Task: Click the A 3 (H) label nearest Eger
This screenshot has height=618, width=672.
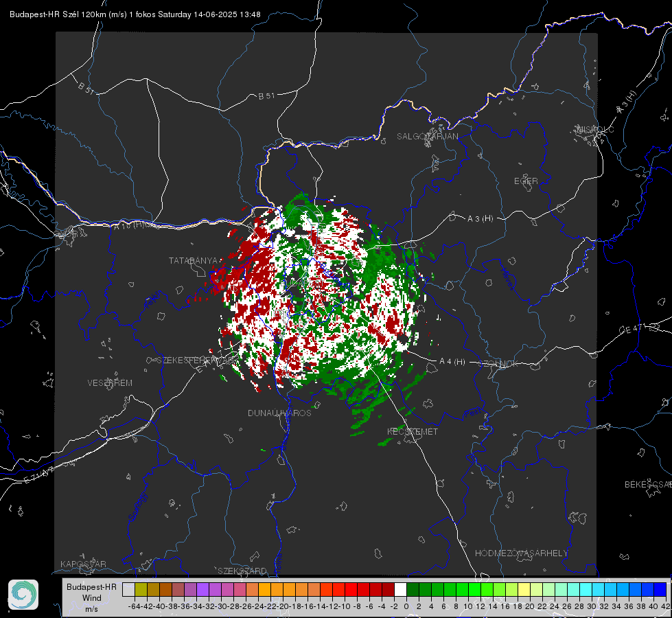Action: tap(480, 219)
